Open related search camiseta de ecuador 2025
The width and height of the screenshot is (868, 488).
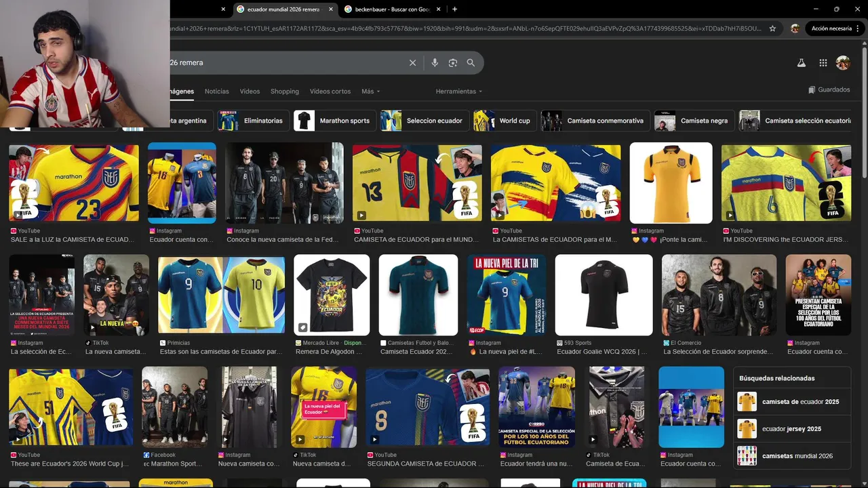pyautogui.click(x=791, y=402)
